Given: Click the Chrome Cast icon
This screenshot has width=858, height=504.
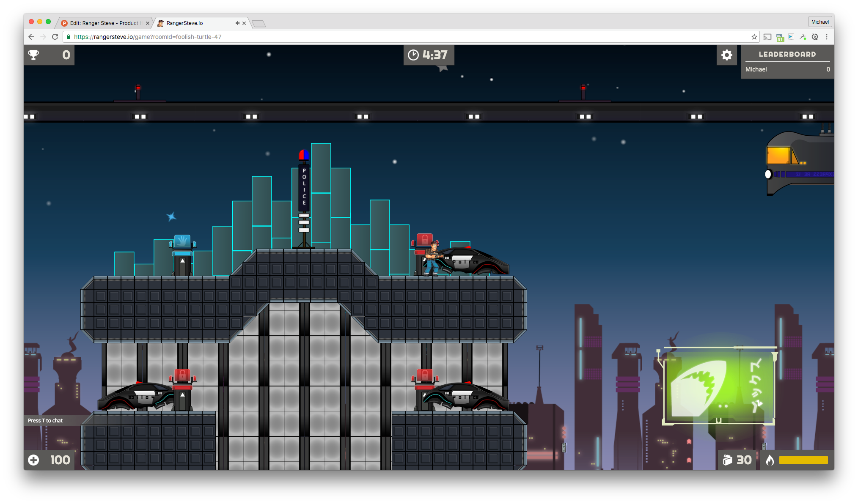Looking at the screenshot, I should click(767, 37).
